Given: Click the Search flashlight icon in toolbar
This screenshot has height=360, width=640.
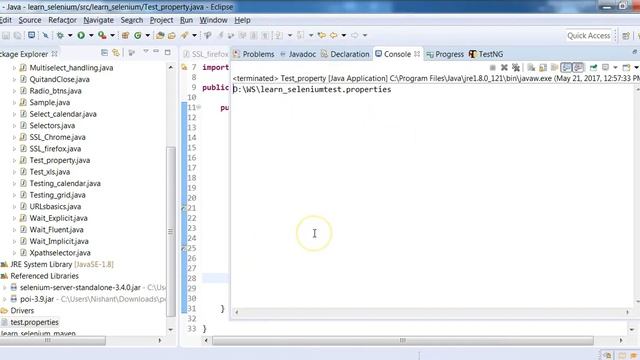Looking at the screenshot, I should [x=184, y=36].
